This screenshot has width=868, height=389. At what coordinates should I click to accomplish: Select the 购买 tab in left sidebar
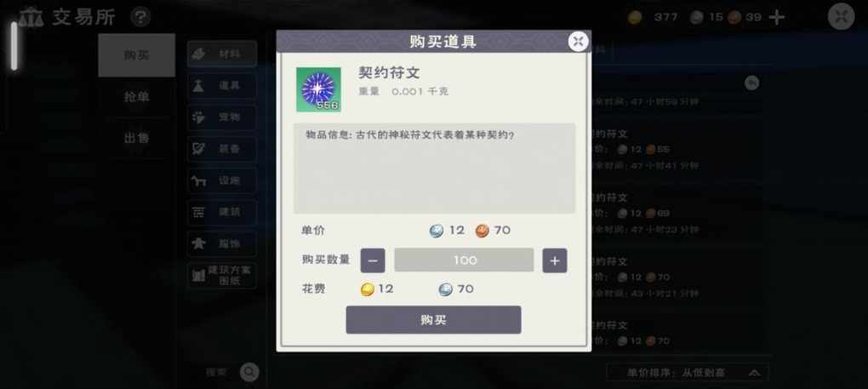pos(137,55)
